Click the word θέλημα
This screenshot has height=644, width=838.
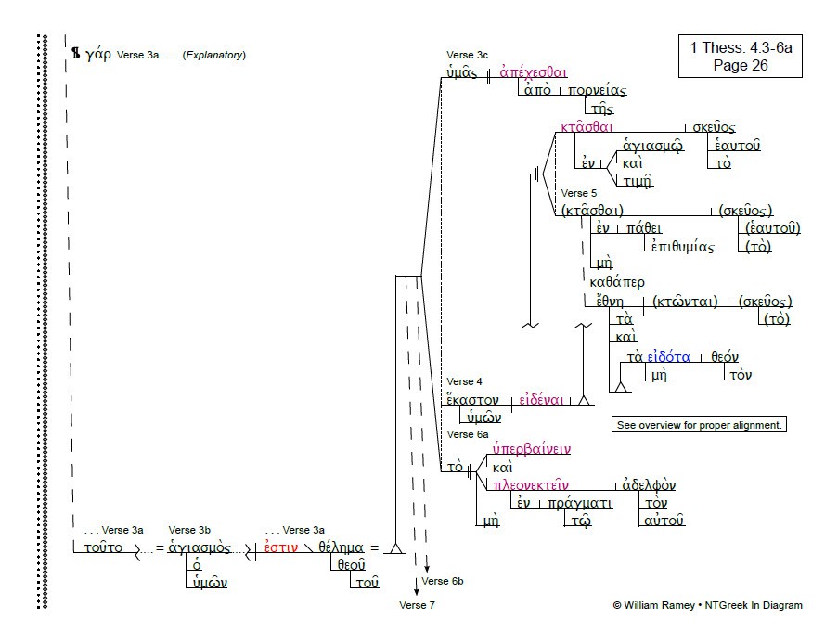[341, 547]
